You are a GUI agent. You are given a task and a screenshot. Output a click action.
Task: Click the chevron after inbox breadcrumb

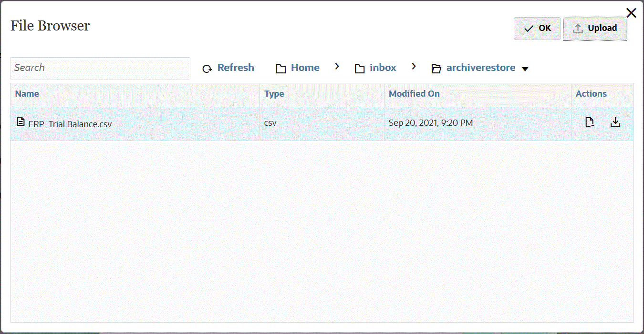point(414,67)
